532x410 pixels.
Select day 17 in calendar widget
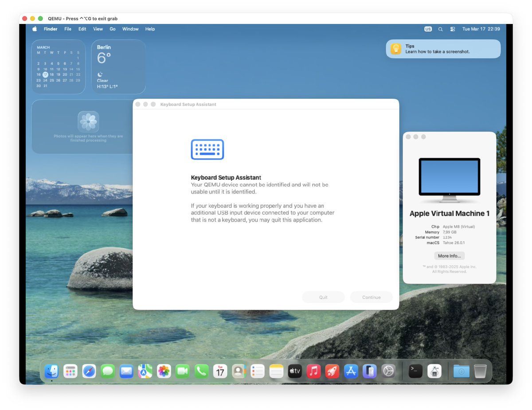coord(45,74)
